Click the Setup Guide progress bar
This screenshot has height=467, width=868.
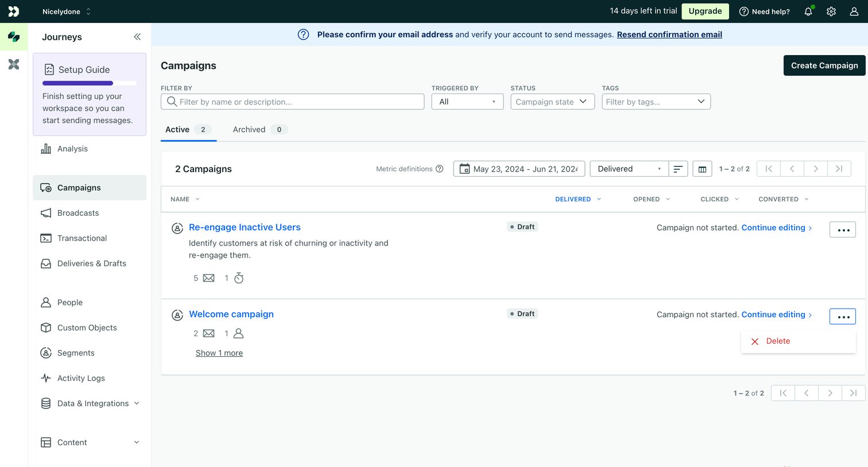[x=90, y=83]
